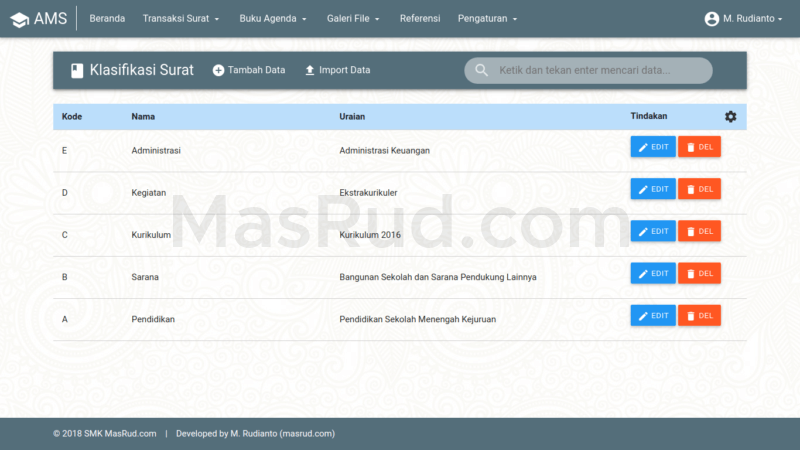Open the Buku Agenda dropdown menu
Image resolution: width=800 pixels, height=450 pixels.
pyautogui.click(x=273, y=18)
